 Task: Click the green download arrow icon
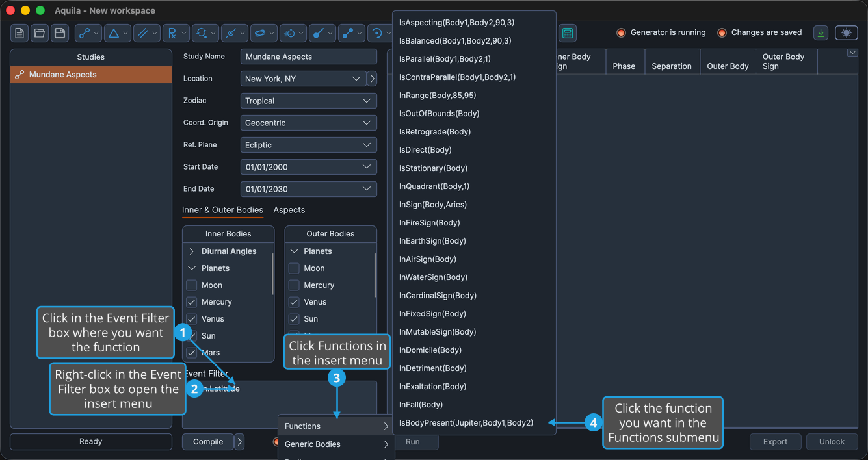[821, 33]
